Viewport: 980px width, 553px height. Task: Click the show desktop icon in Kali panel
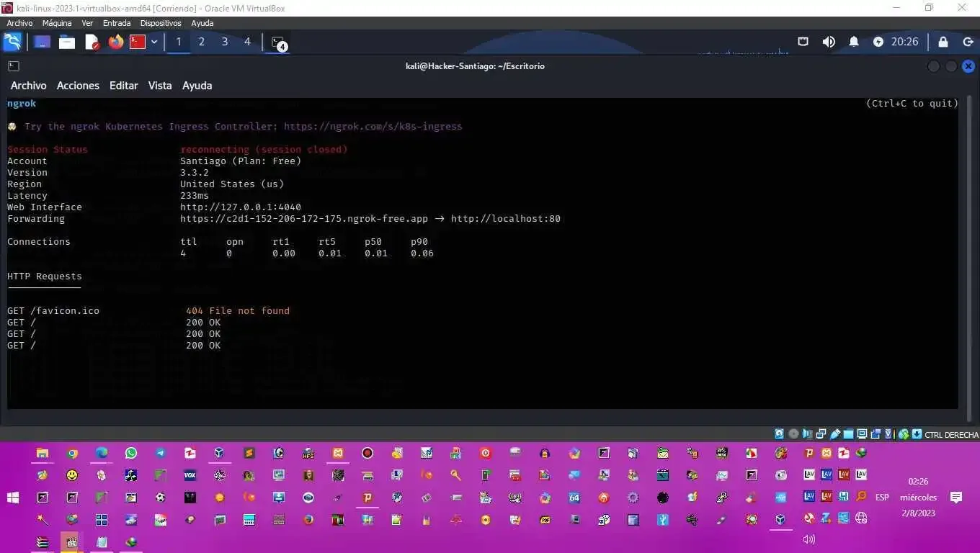pos(42,42)
